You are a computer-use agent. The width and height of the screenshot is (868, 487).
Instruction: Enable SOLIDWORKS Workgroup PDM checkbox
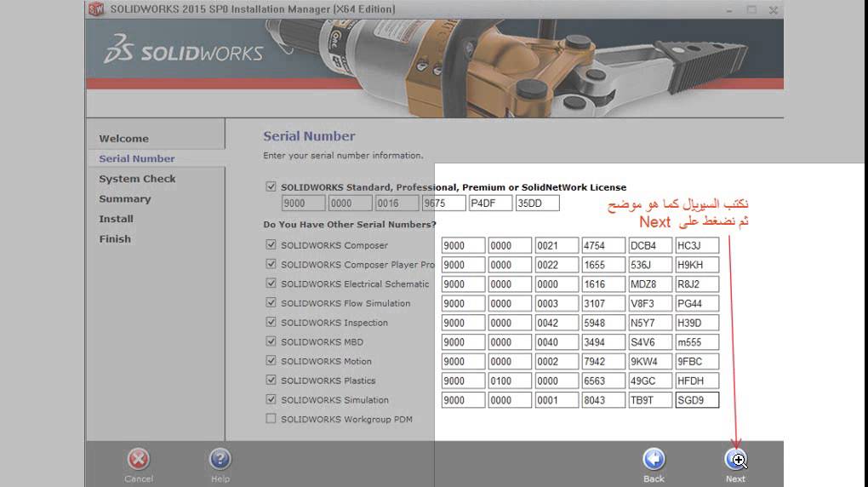pyautogui.click(x=271, y=419)
